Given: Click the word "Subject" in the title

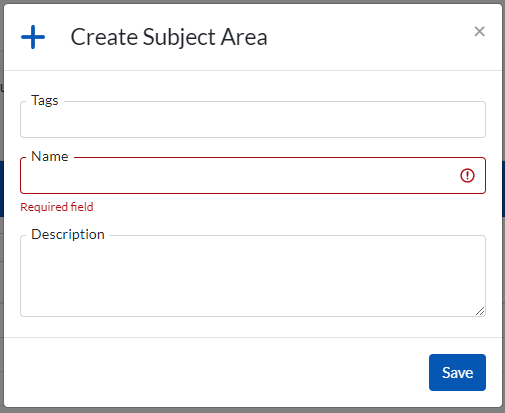Looking at the screenshot, I should (x=179, y=37).
